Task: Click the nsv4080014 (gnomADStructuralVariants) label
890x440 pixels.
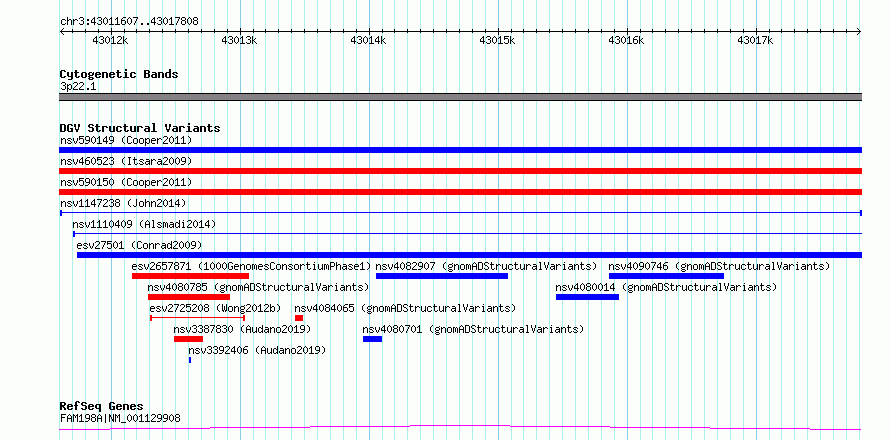Action: [x=666, y=287]
